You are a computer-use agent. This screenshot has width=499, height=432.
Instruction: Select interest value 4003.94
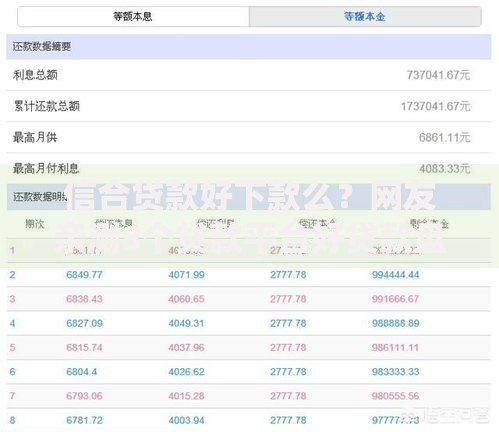pyautogui.click(x=186, y=420)
